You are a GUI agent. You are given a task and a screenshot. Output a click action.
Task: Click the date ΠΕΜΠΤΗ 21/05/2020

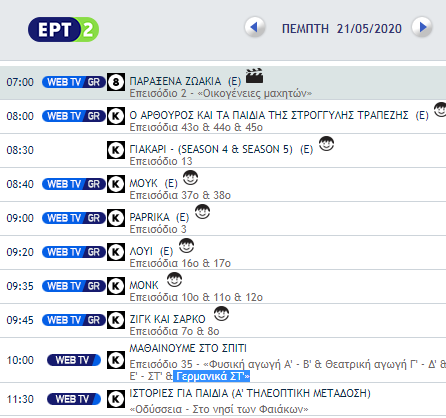pos(342,29)
